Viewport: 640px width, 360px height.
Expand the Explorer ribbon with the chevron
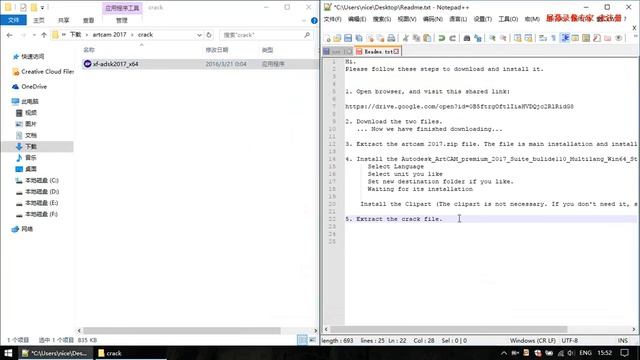pyautogui.click(x=304, y=20)
